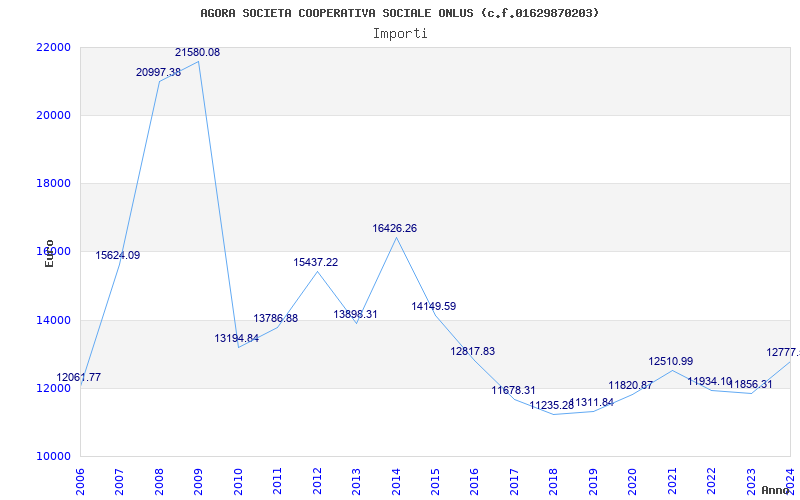Click the x-axis year 2015
800x500 pixels.
tap(435, 481)
